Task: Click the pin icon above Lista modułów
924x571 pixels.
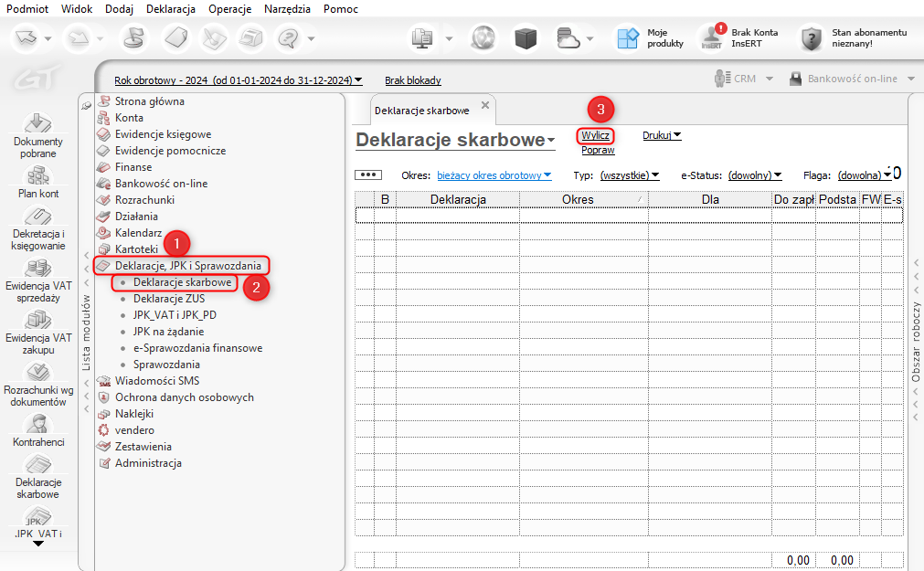Action: coord(87,105)
